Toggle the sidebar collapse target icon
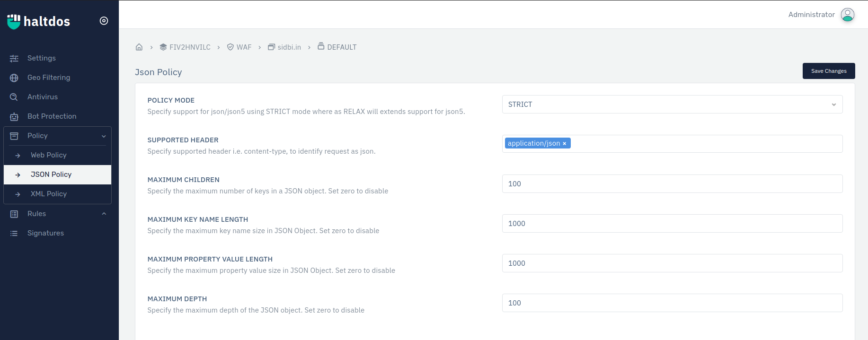Image resolution: width=868 pixels, height=340 pixels. [x=104, y=21]
